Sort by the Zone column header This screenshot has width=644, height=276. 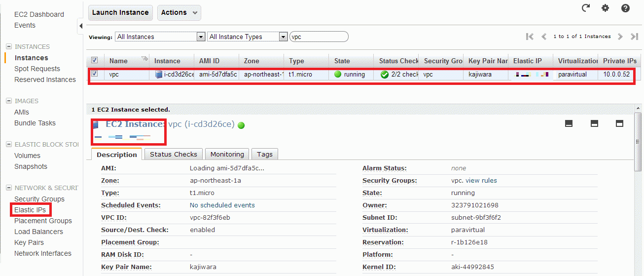(x=251, y=61)
